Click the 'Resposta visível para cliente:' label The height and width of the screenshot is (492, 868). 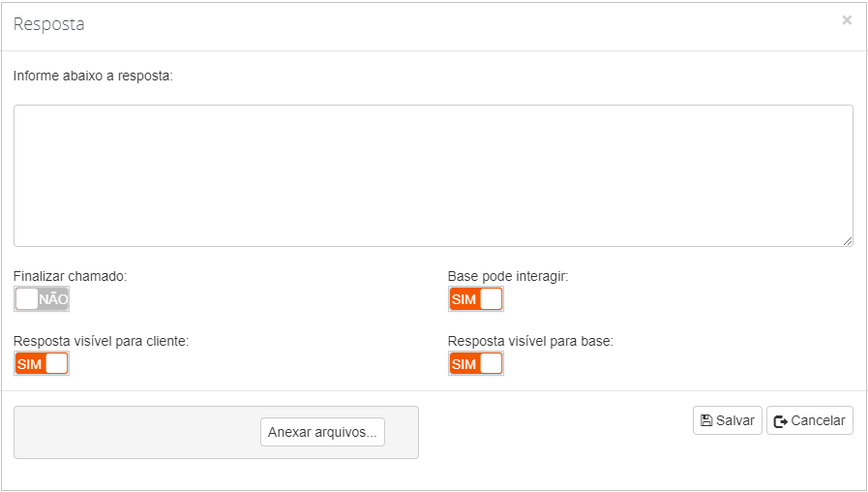[x=102, y=341]
